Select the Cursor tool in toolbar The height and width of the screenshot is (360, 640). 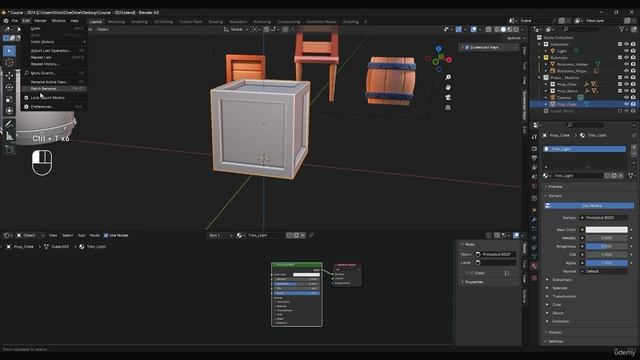tap(9, 63)
